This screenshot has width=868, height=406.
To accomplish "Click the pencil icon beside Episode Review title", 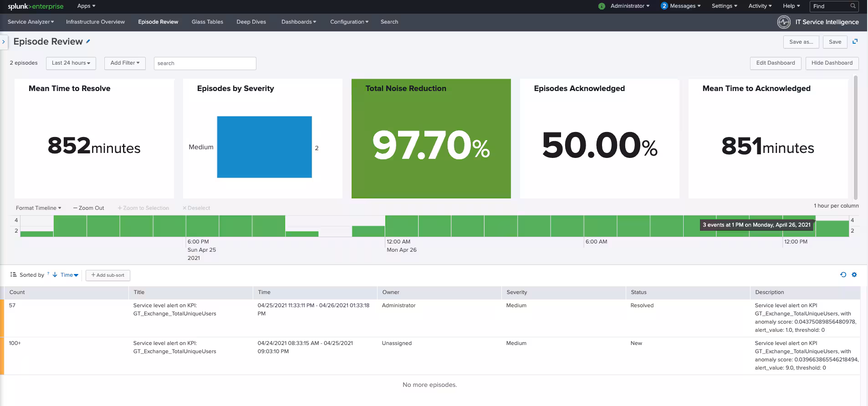I will coord(88,41).
